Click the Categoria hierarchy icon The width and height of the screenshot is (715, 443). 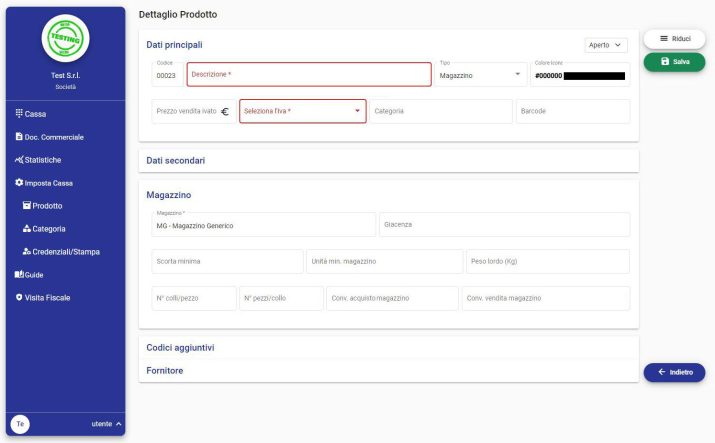[26, 229]
